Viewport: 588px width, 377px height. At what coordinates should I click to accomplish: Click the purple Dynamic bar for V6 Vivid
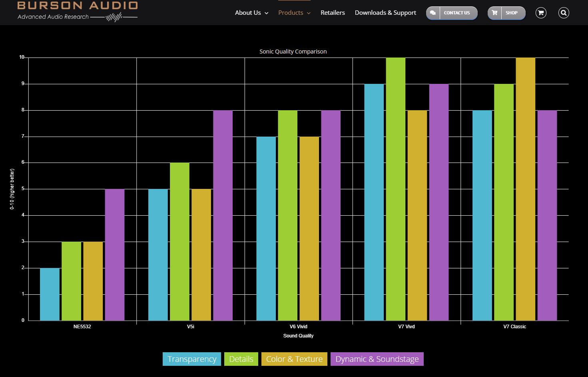331,215
